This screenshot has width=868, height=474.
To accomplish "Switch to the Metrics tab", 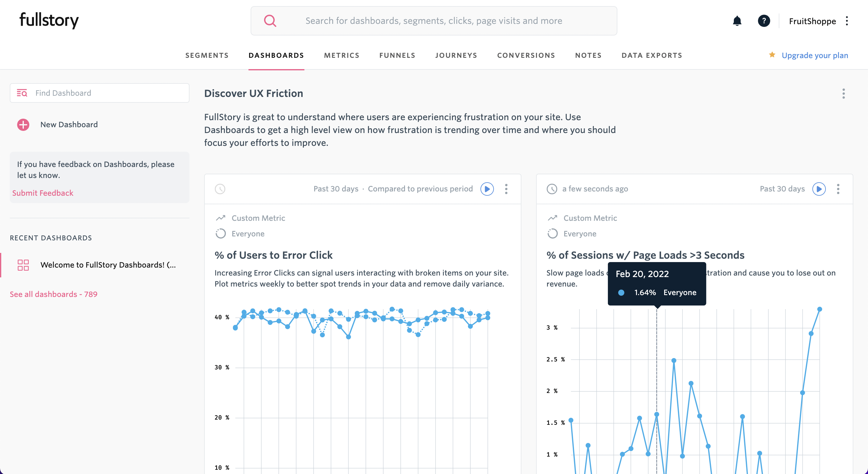I will click(341, 55).
